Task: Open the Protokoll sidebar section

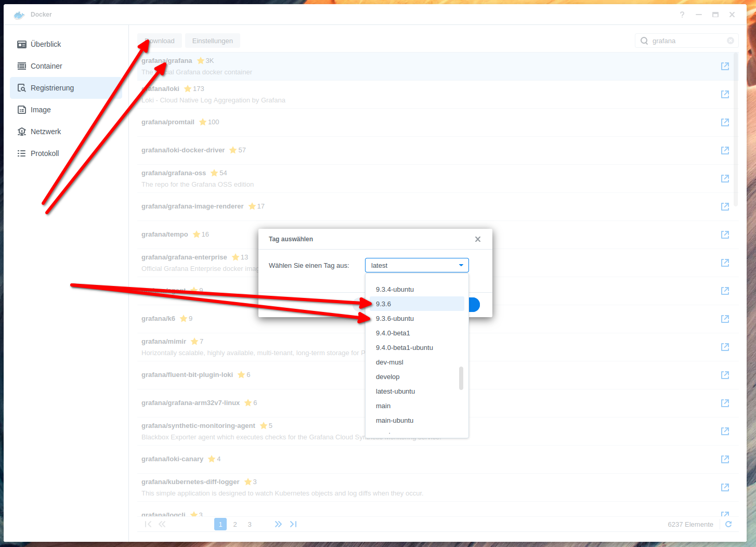Action: (66, 153)
